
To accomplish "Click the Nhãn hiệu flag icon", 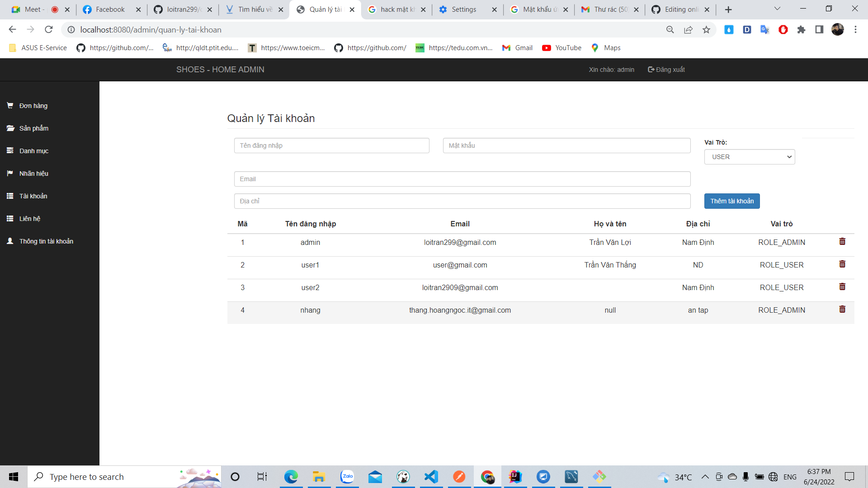I will [10, 173].
